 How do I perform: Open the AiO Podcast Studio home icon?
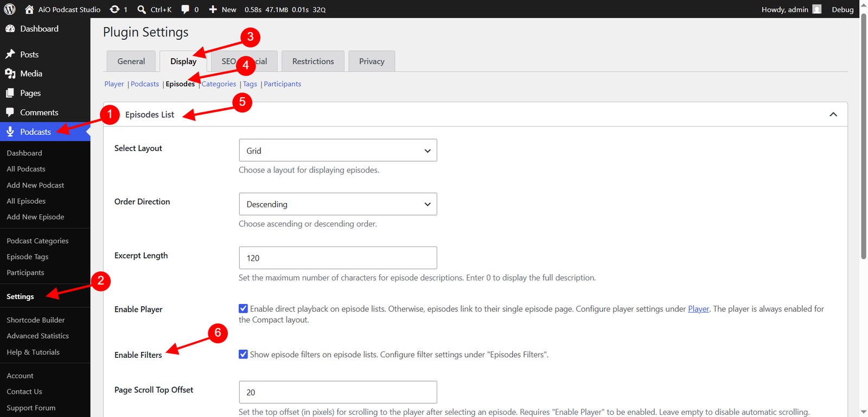pyautogui.click(x=29, y=9)
